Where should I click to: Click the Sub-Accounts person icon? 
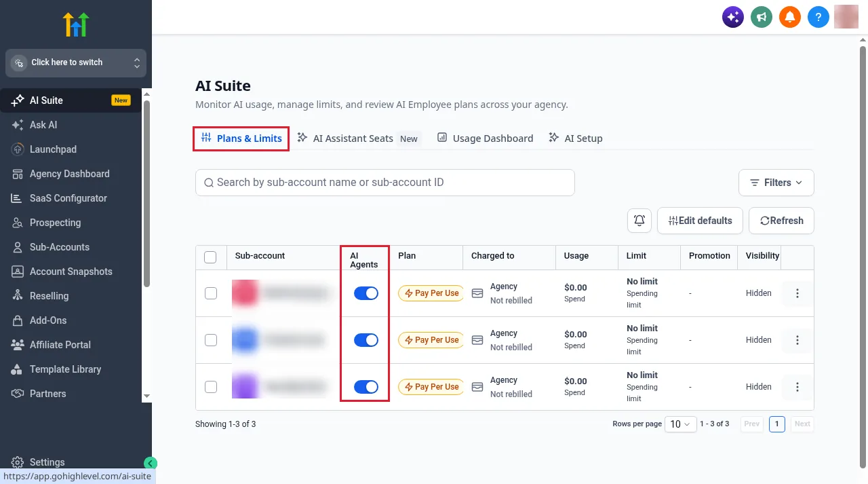18,247
